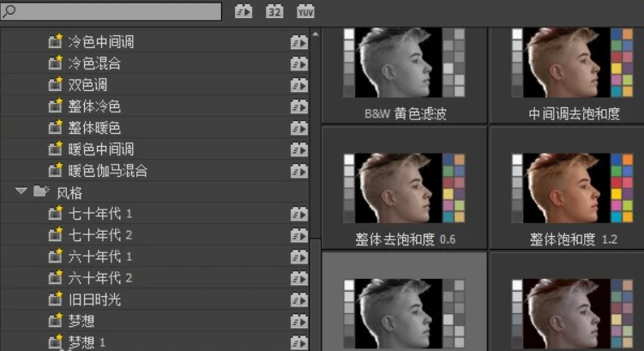Viewport: 644px width, 351px height.
Task: Click the 风格 folder icon
Action: click(41, 191)
